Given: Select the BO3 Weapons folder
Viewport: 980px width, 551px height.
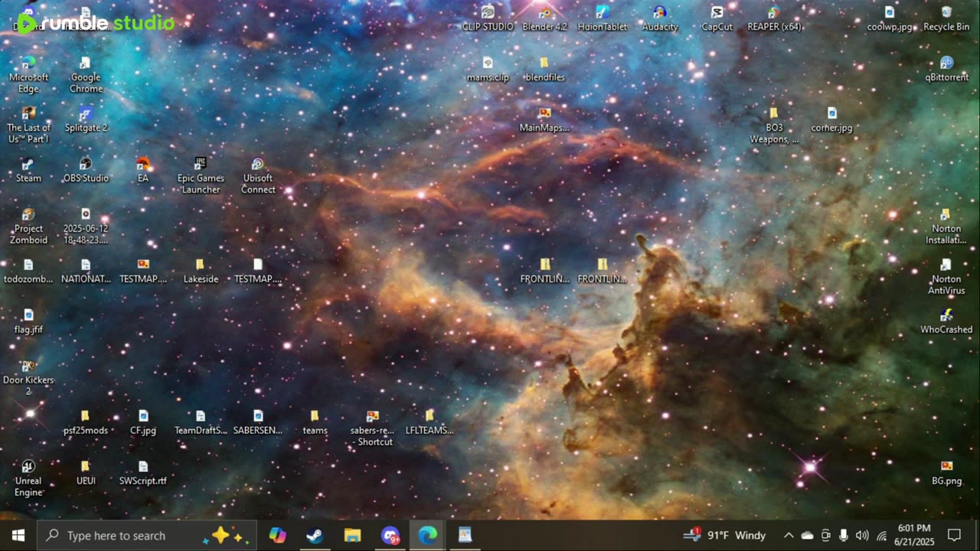Looking at the screenshot, I should (x=774, y=125).
